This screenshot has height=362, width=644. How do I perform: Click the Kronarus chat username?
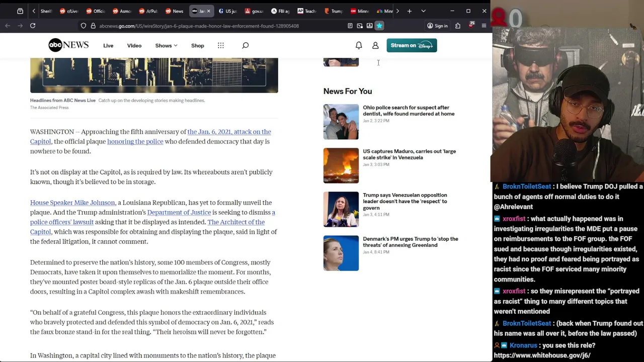[523, 345]
